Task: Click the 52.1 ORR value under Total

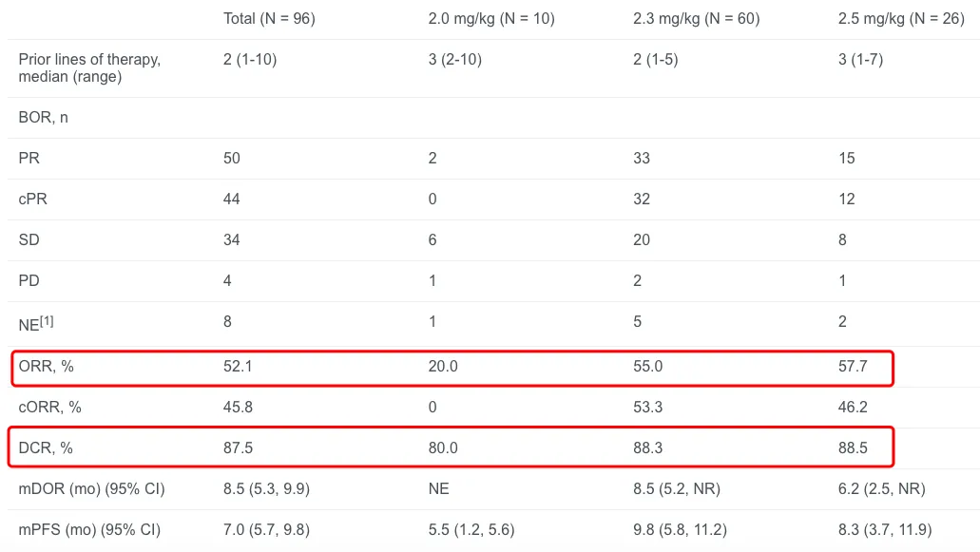Action: pos(238,366)
